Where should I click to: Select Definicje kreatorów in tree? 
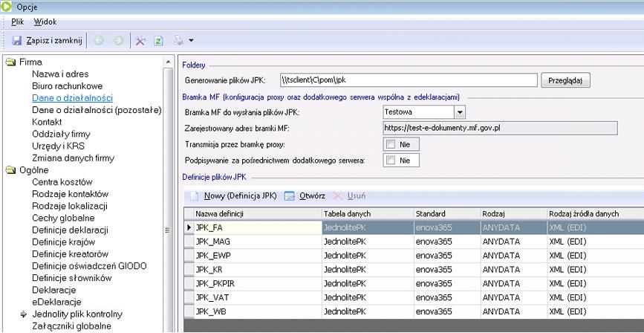click(x=71, y=254)
